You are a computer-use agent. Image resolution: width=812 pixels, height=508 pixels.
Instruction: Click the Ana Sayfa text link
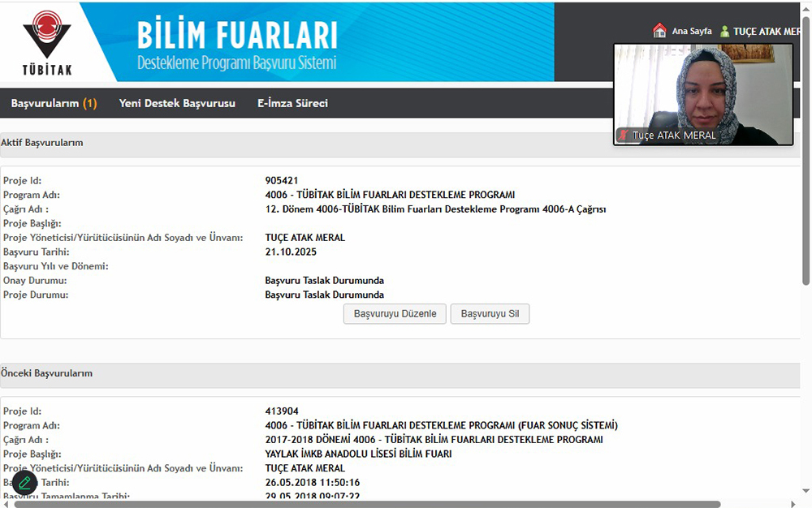pyautogui.click(x=692, y=32)
